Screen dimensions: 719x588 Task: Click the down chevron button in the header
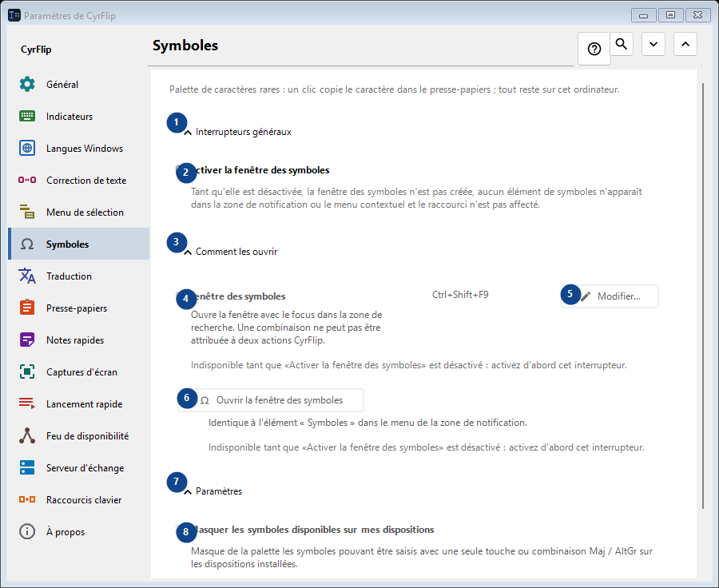pos(653,44)
